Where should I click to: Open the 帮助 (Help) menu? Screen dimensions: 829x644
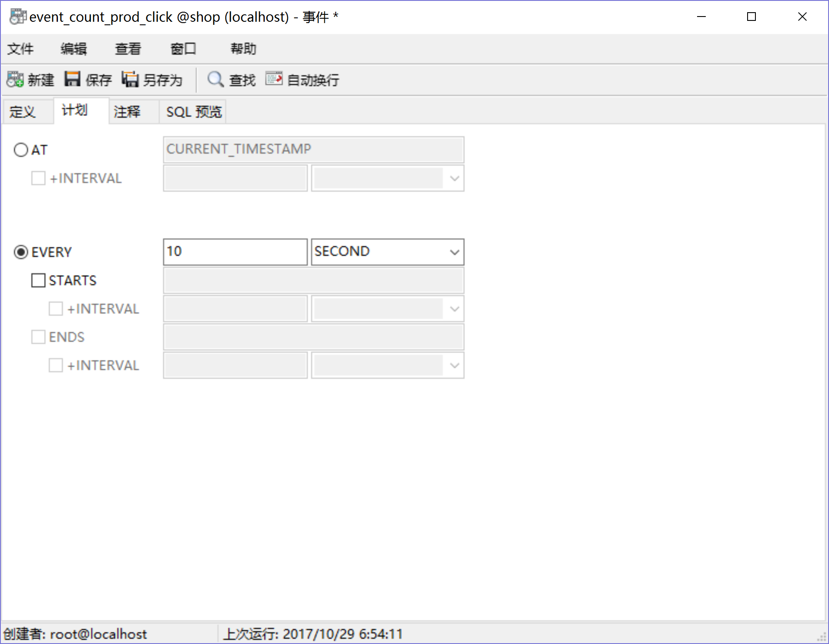coord(243,49)
